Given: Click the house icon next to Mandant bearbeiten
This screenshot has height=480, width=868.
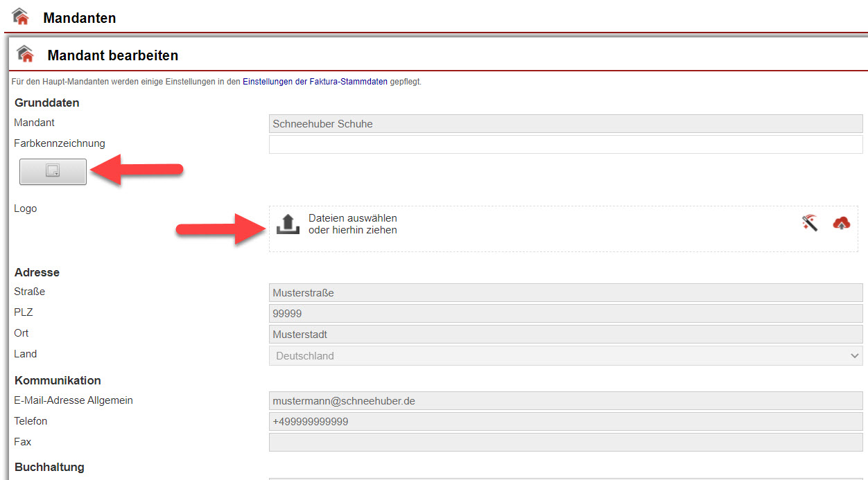Looking at the screenshot, I should click(x=26, y=54).
